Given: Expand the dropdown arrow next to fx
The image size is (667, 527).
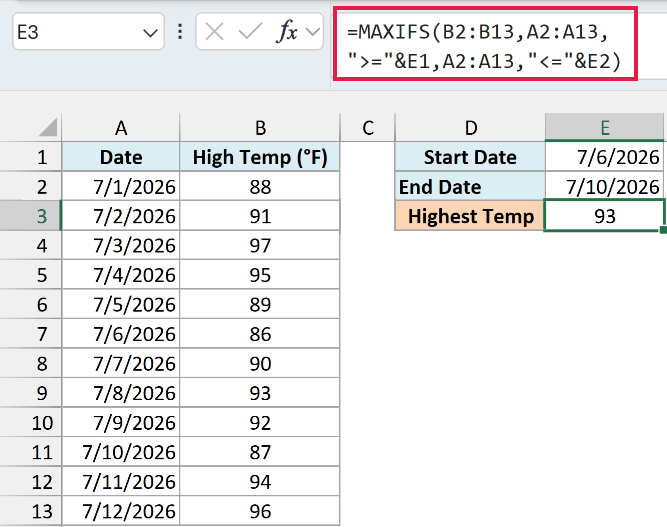Looking at the screenshot, I should coord(313,32).
